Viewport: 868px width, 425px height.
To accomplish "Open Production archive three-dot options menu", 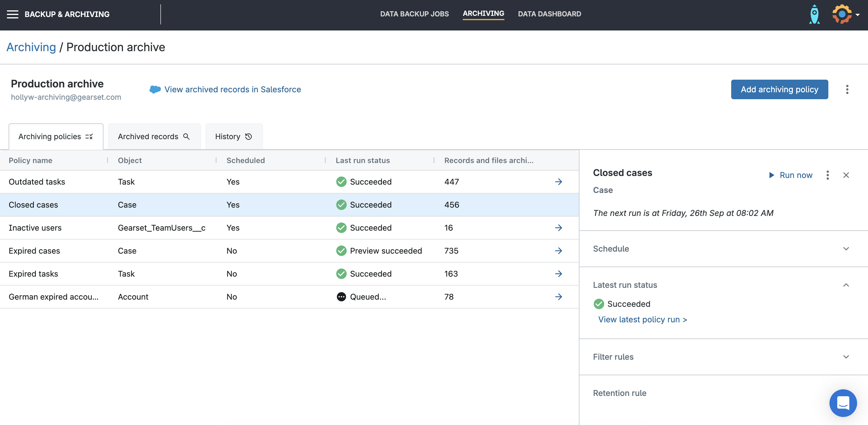I will [847, 89].
